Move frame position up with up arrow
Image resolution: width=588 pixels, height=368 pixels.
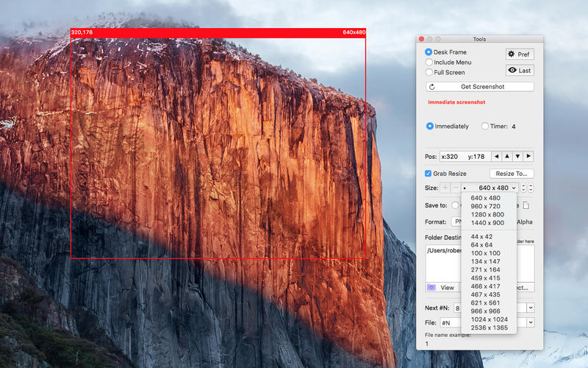[507, 157]
